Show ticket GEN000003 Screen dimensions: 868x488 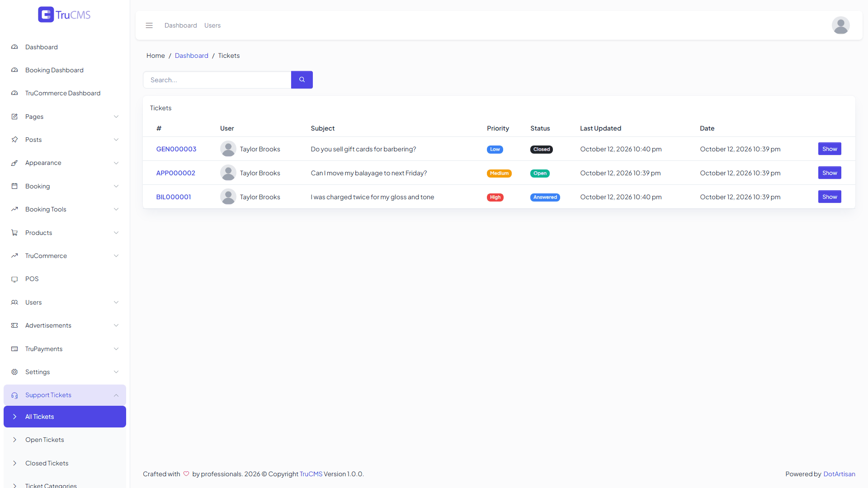pos(830,149)
